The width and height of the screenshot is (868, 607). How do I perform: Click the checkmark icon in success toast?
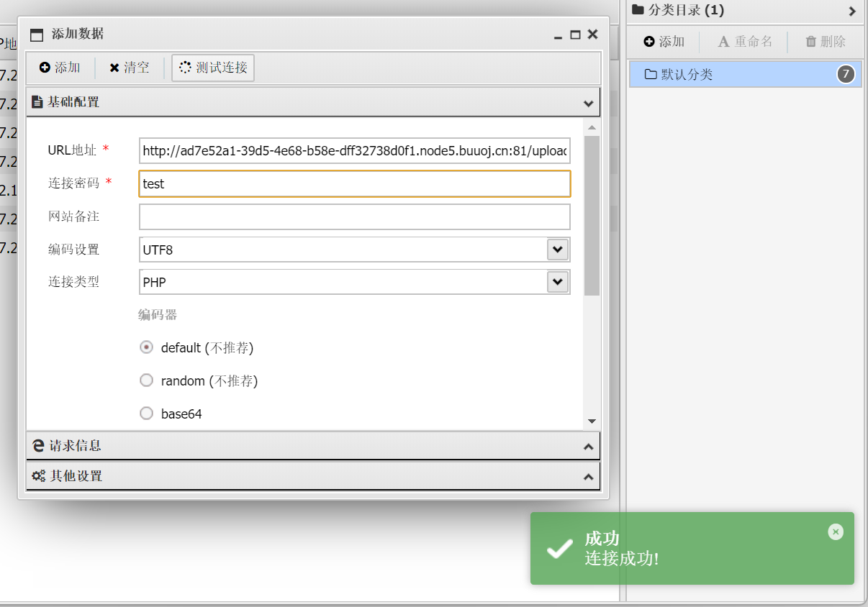click(x=559, y=549)
